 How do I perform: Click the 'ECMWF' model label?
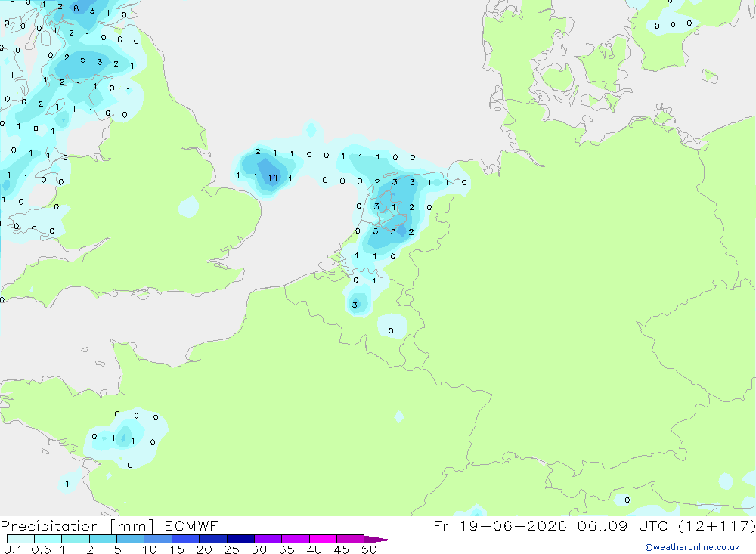point(191,526)
